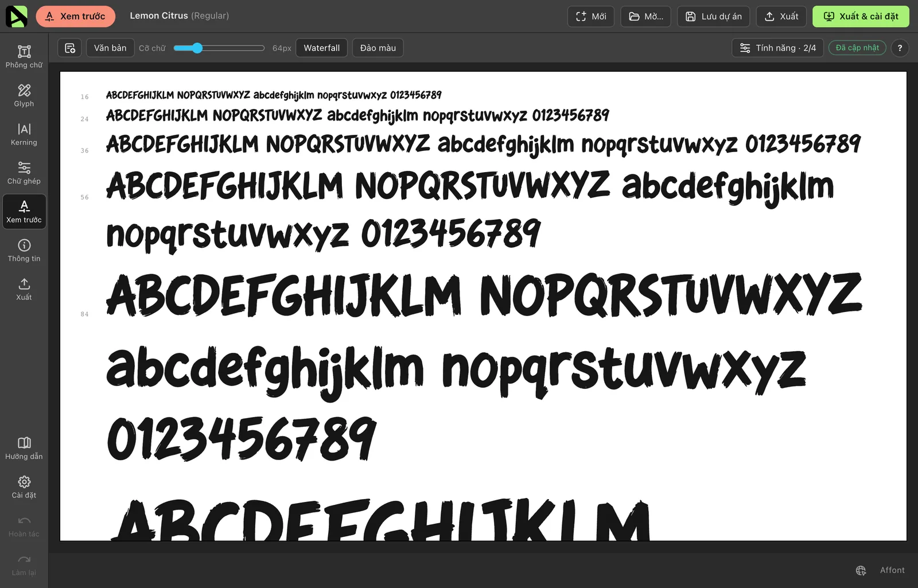
Task: Click the Đã cập nhật status badge
Action: point(857,48)
